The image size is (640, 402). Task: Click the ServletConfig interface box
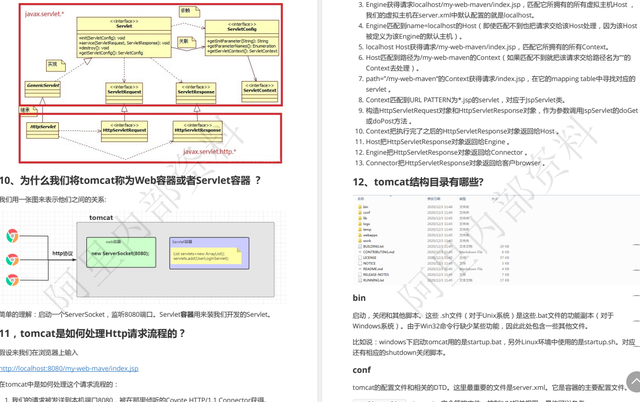pos(242,38)
